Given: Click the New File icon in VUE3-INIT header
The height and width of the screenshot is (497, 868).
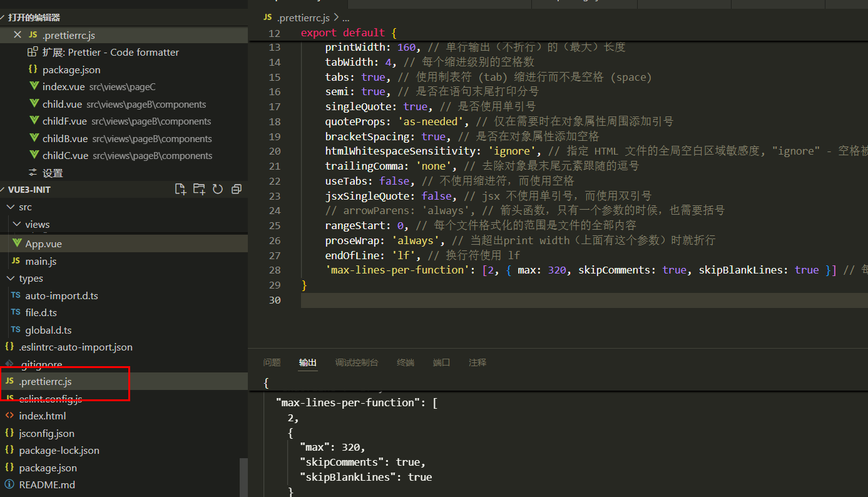Looking at the screenshot, I should click(180, 189).
